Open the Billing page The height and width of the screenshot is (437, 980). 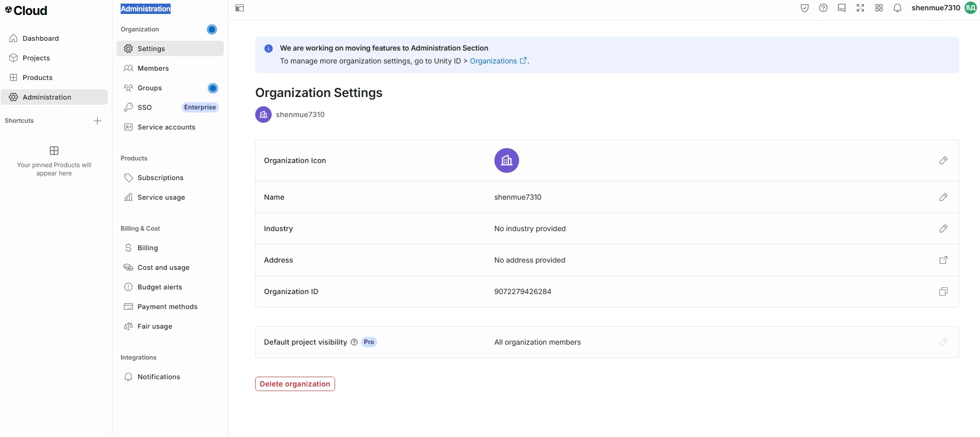pyautogui.click(x=170, y=248)
